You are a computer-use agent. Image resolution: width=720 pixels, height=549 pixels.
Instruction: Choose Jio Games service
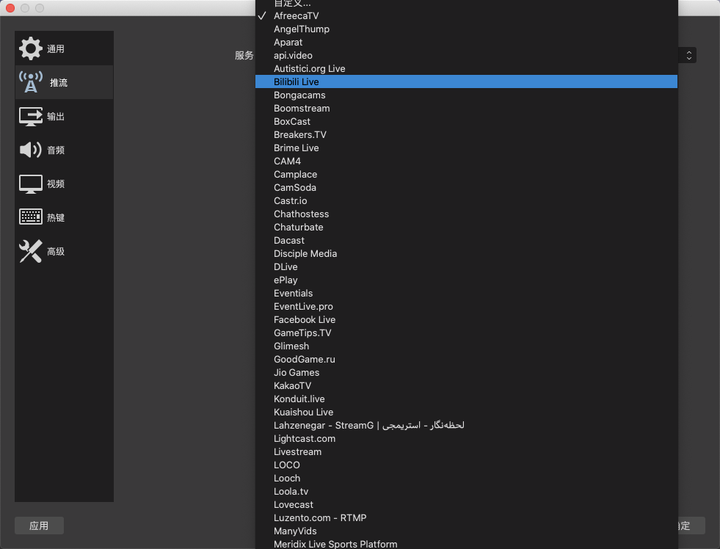466,373
